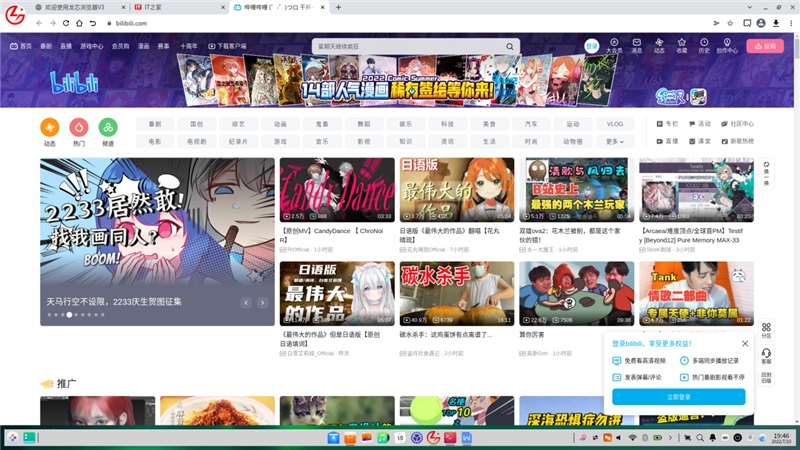This screenshot has width=800, height=450.
Task: Click the search magnifier icon
Action: [x=511, y=46]
